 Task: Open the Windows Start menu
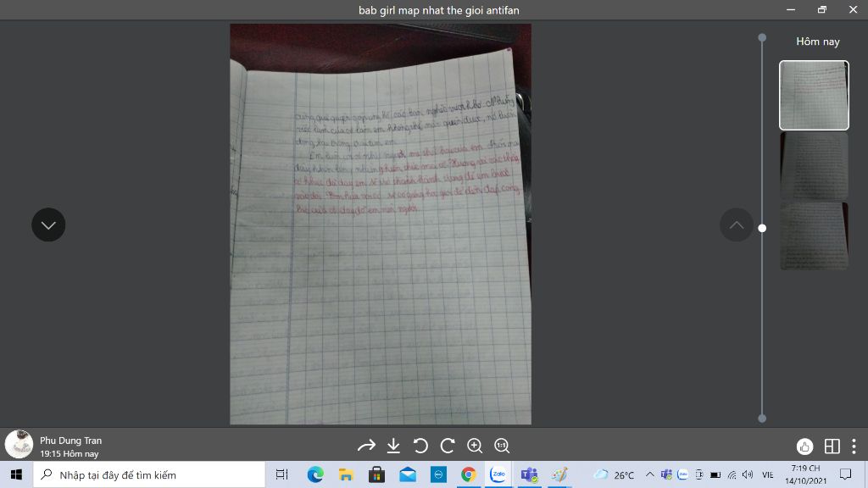tap(16, 474)
